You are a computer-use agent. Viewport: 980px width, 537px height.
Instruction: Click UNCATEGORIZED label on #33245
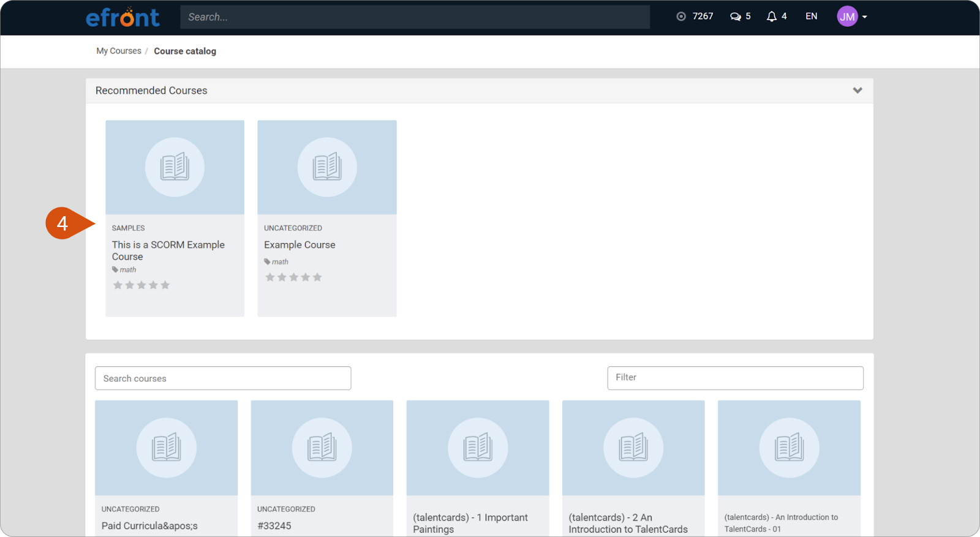click(286, 509)
